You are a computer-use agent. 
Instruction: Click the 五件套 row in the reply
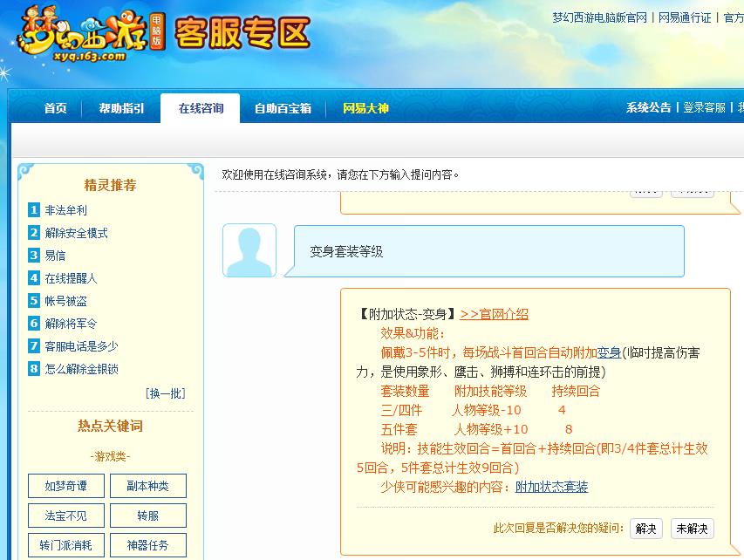[x=476, y=429]
